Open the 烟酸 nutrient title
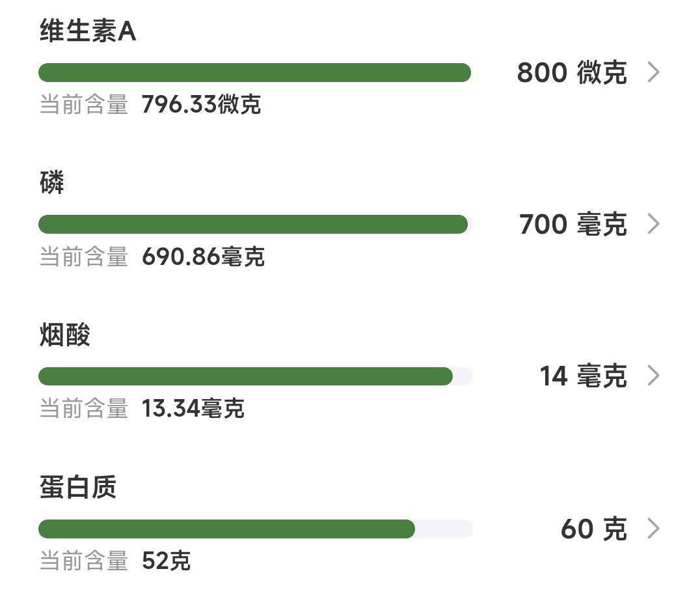The image size is (700, 597). point(64,335)
